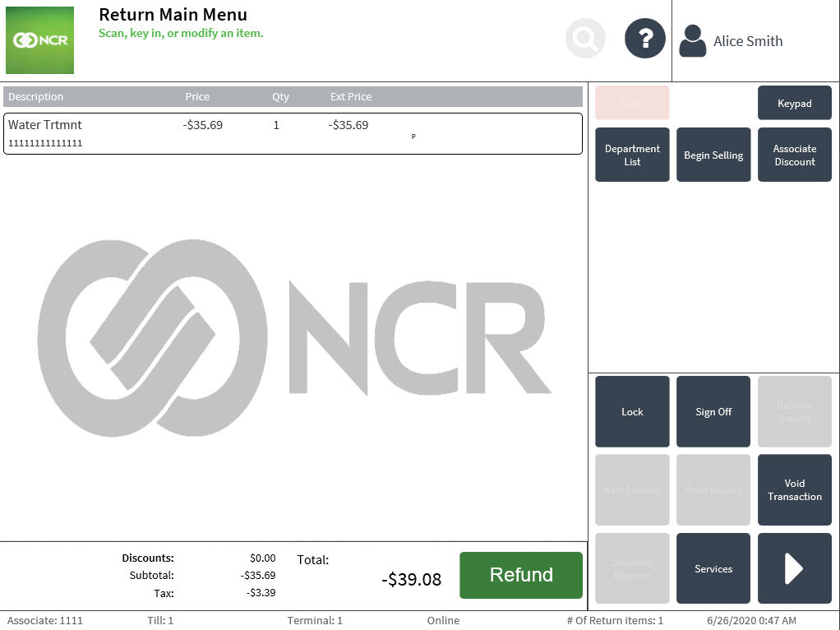Image resolution: width=840 pixels, height=630 pixels.
Task: Click the Return Main Menu title
Action: [173, 15]
